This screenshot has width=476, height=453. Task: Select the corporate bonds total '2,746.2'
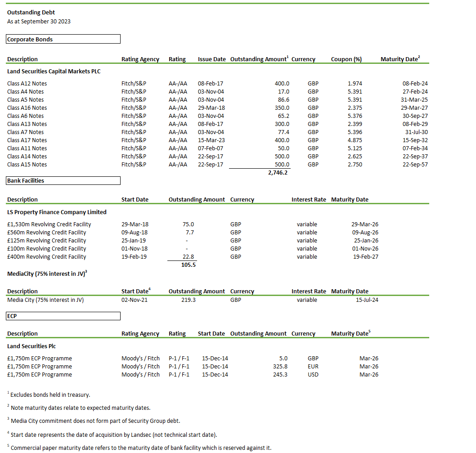click(278, 173)
